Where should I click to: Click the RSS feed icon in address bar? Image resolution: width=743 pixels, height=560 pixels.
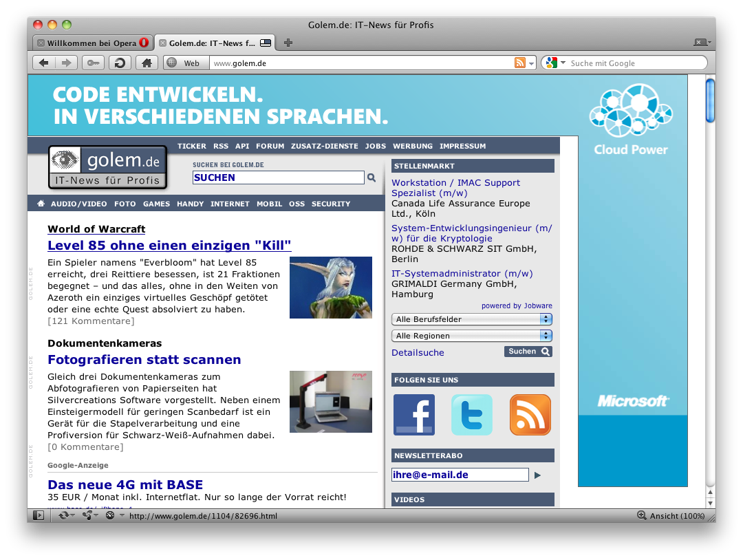(x=520, y=63)
